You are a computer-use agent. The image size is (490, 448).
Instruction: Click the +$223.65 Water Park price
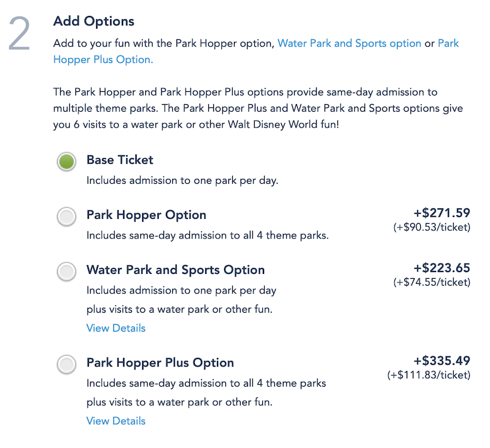click(442, 268)
